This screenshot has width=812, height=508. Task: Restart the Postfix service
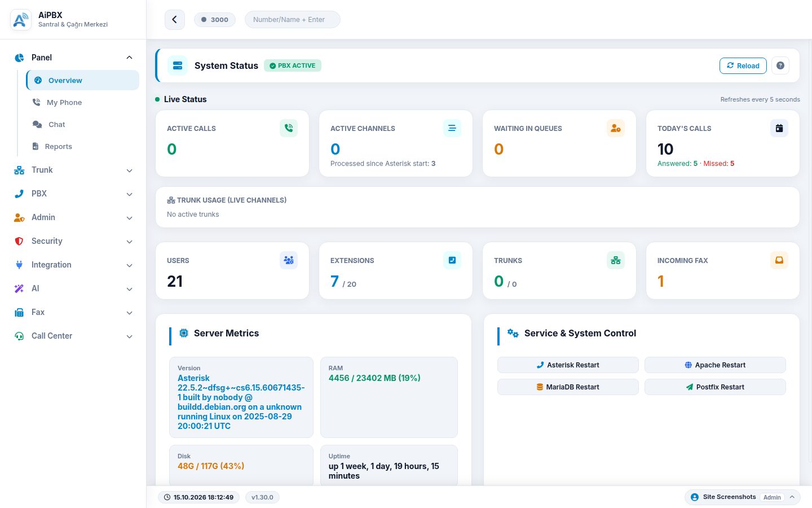tap(715, 387)
